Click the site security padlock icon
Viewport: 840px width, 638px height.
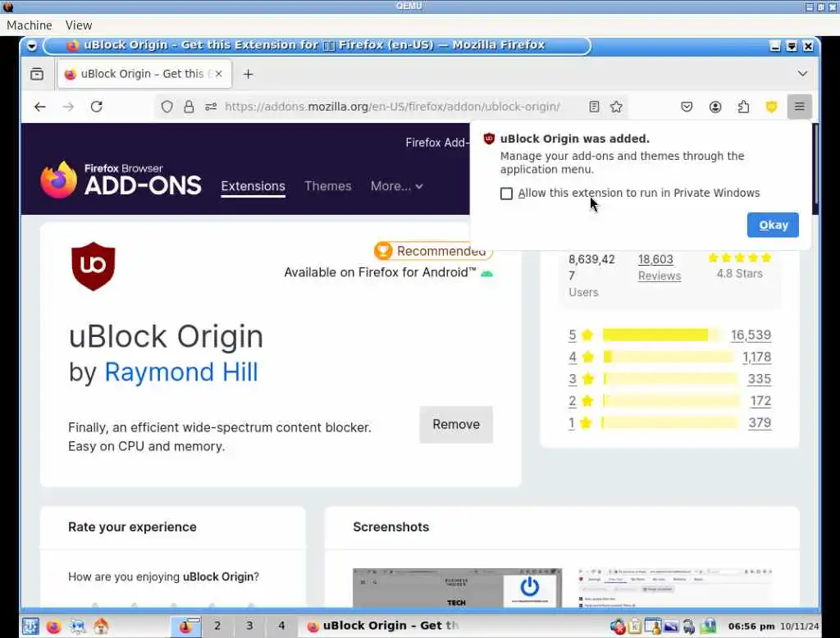[x=189, y=107]
